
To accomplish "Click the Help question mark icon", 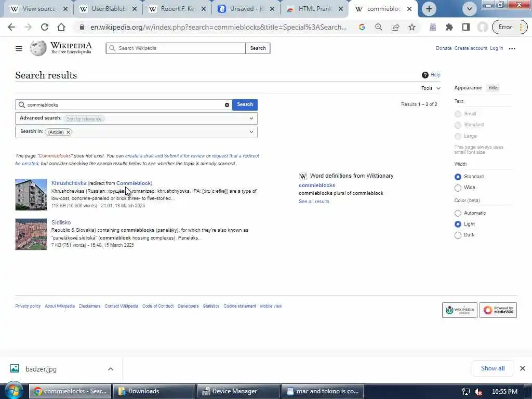I will click(x=425, y=75).
